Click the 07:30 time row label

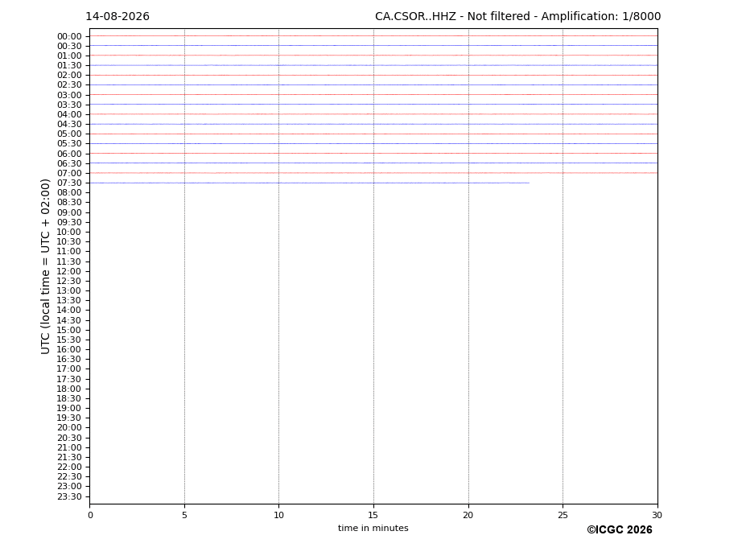(x=69, y=183)
